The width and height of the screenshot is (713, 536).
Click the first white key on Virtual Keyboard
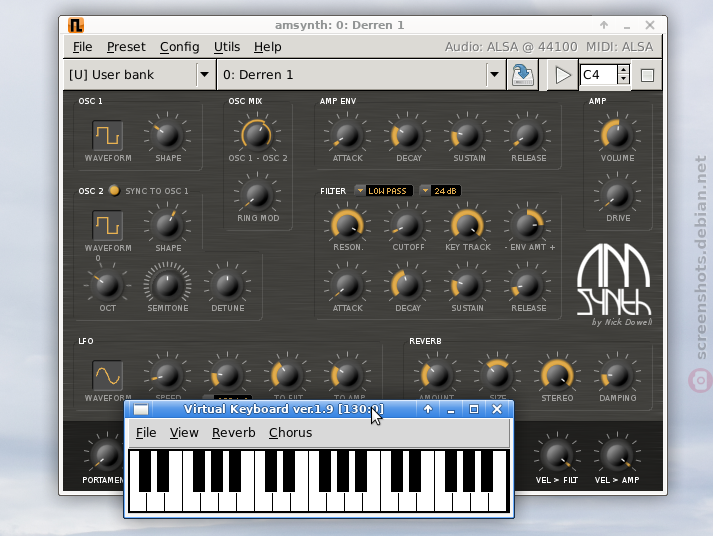click(x=138, y=502)
